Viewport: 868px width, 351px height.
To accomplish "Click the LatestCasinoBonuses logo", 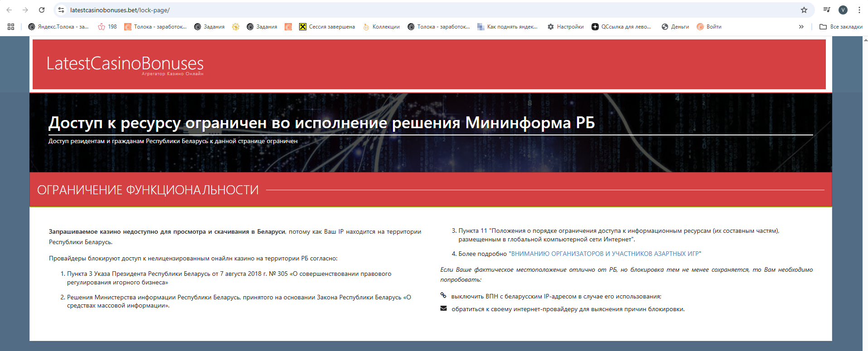I will pos(125,64).
